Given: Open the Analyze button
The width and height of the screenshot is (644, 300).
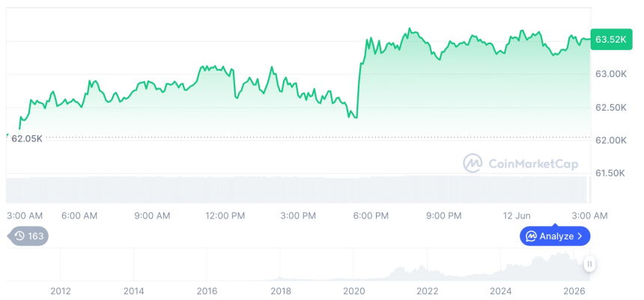Looking at the screenshot, I should (555, 236).
